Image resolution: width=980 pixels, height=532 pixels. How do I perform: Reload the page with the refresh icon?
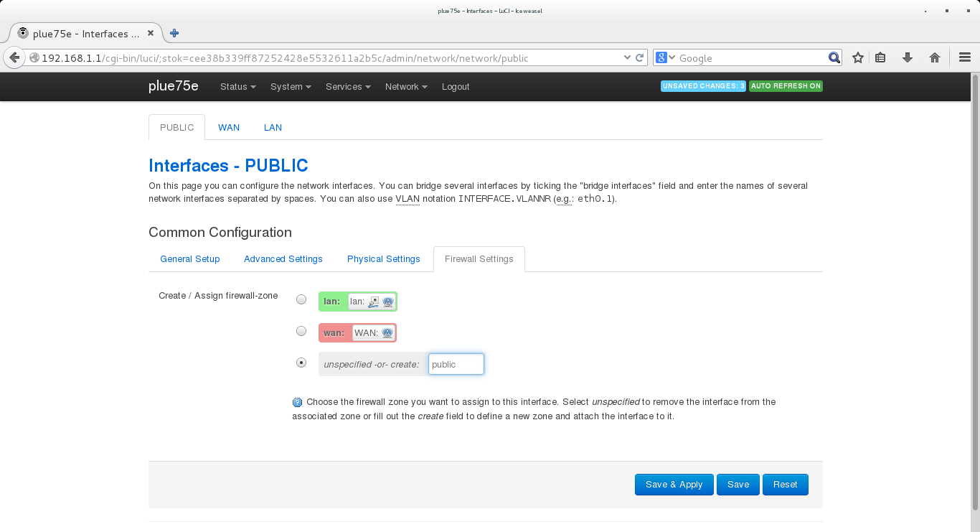tap(639, 58)
